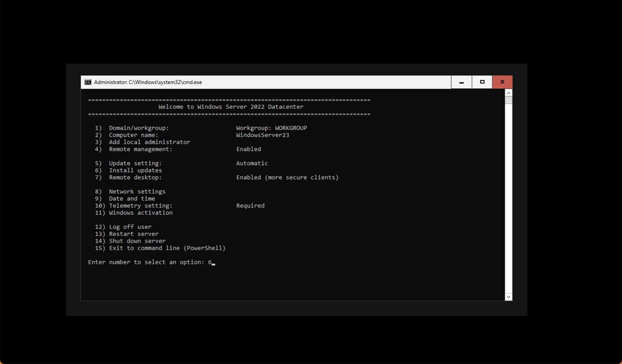Click the 'Enter number to select an option:' prompt
Image resolution: width=622 pixels, height=364 pixels.
point(146,262)
